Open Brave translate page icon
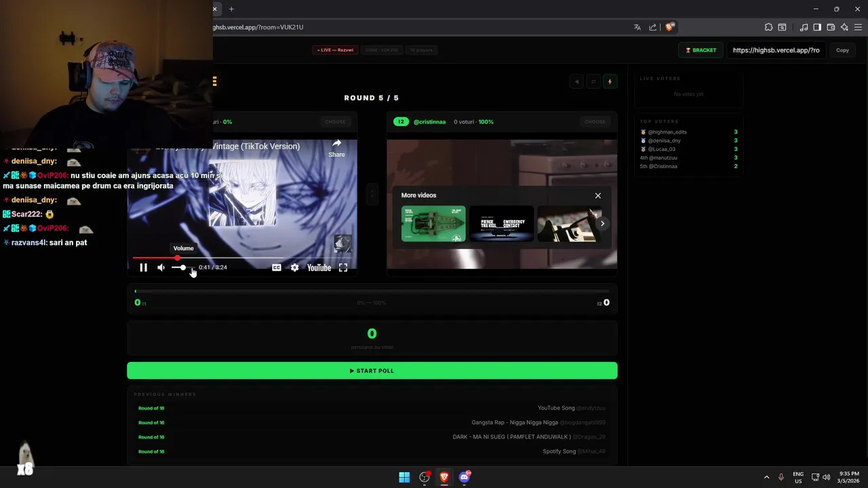This screenshot has width=868, height=488. [637, 27]
